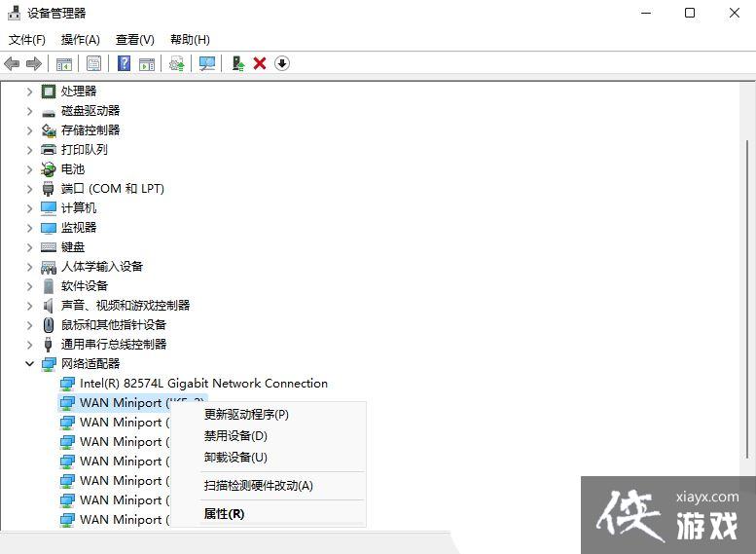Click the 声音、视频和游戏控制器 speaker icon
Image resolution: width=756 pixels, height=554 pixels.
(x=49, y=306)
